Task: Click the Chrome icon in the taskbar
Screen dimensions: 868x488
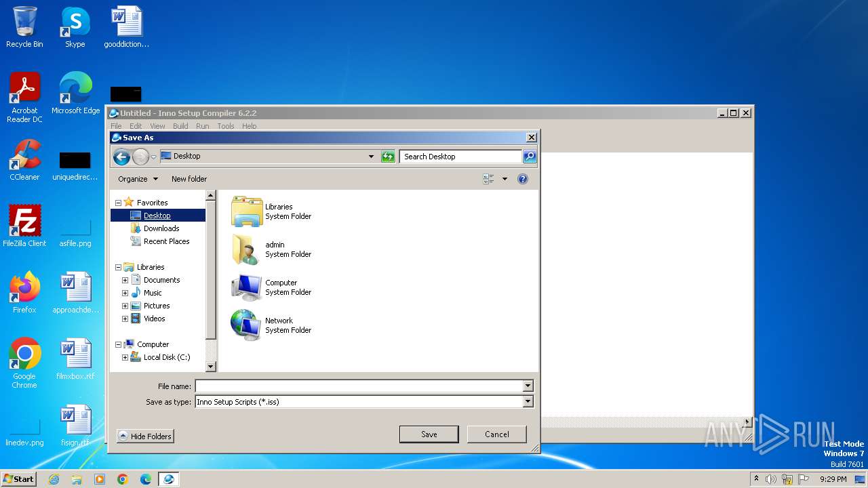Action: pos(123,479)
